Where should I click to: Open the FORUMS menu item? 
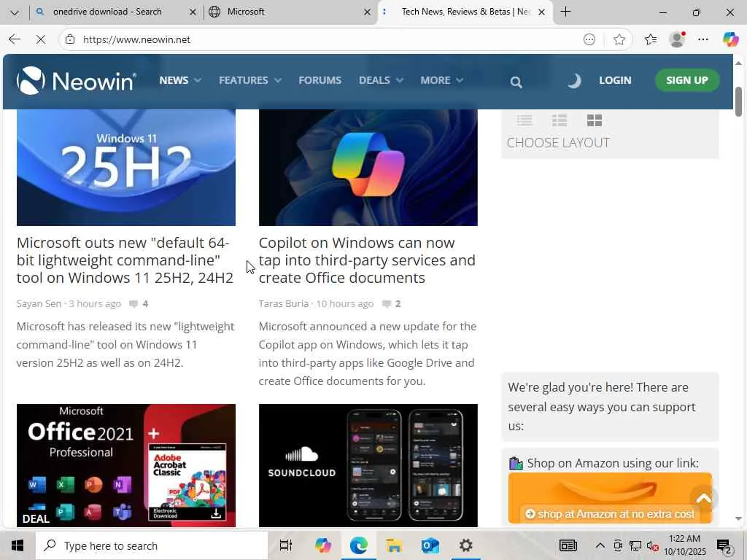pyautogui.click(x=320, y=80)
